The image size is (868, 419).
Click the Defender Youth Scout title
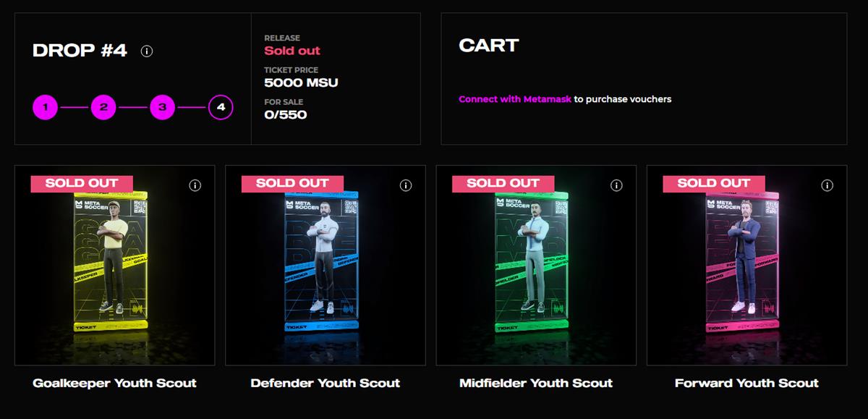click(x=325, y=383)
